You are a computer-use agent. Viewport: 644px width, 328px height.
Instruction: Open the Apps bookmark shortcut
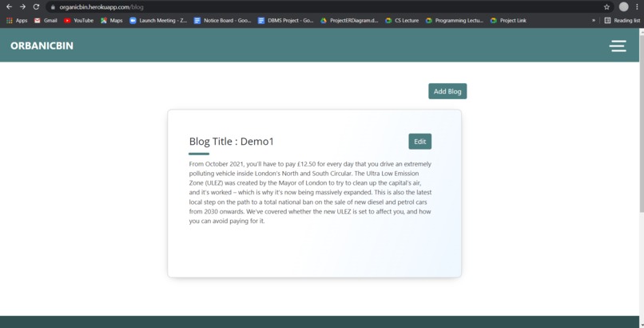17,21
